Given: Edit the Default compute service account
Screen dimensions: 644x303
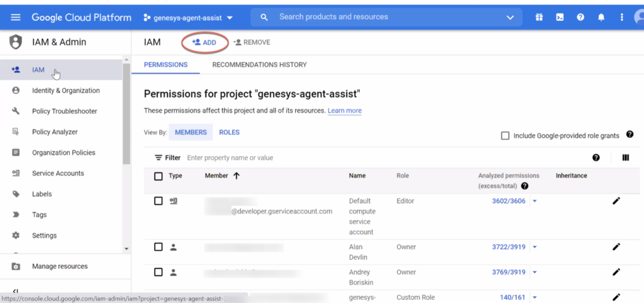Looking at the screenshot, I should pos(616,201).
